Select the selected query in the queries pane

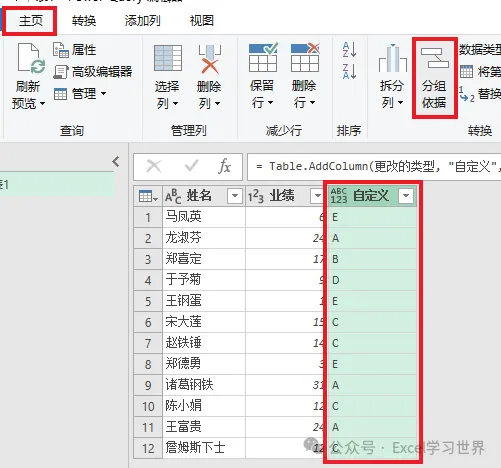(x=57, y=184)
